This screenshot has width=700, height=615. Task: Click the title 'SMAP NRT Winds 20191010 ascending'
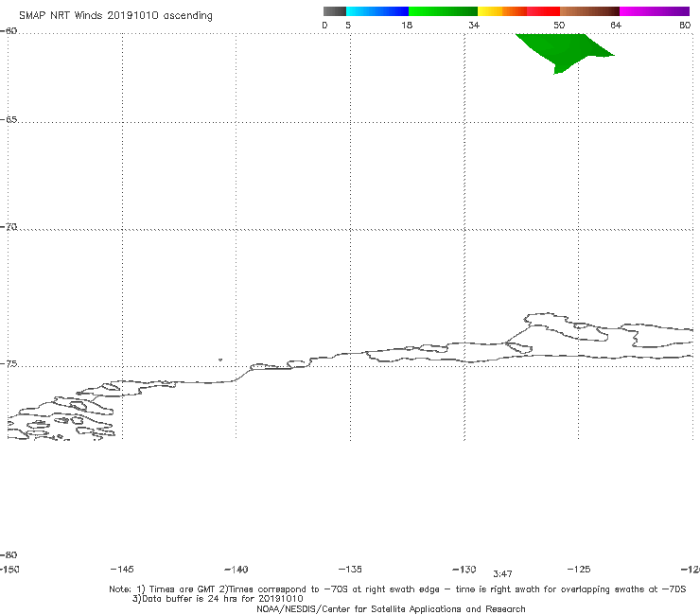115,15
